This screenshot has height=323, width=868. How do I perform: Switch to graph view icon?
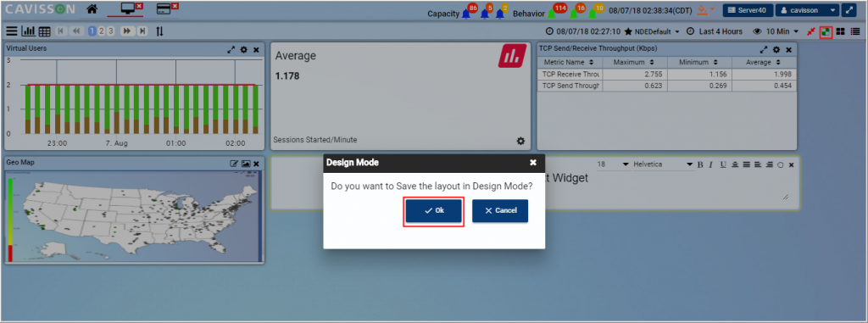(28, 31)
